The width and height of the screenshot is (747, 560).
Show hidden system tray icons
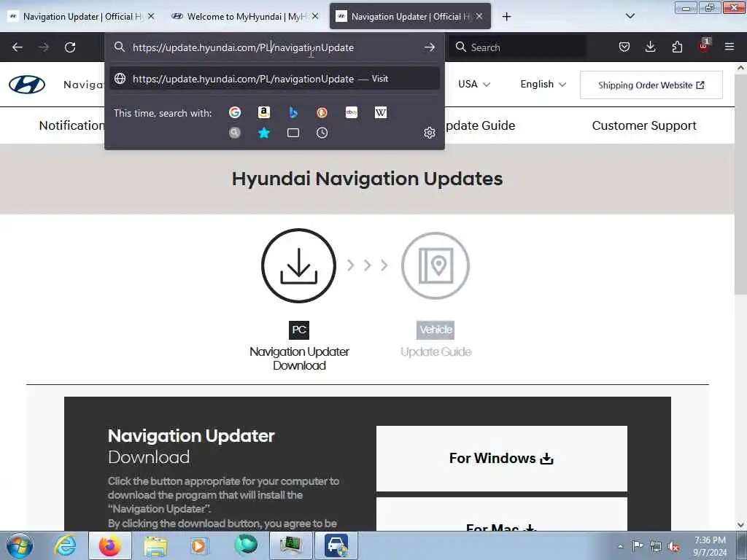tap(620, 546)
